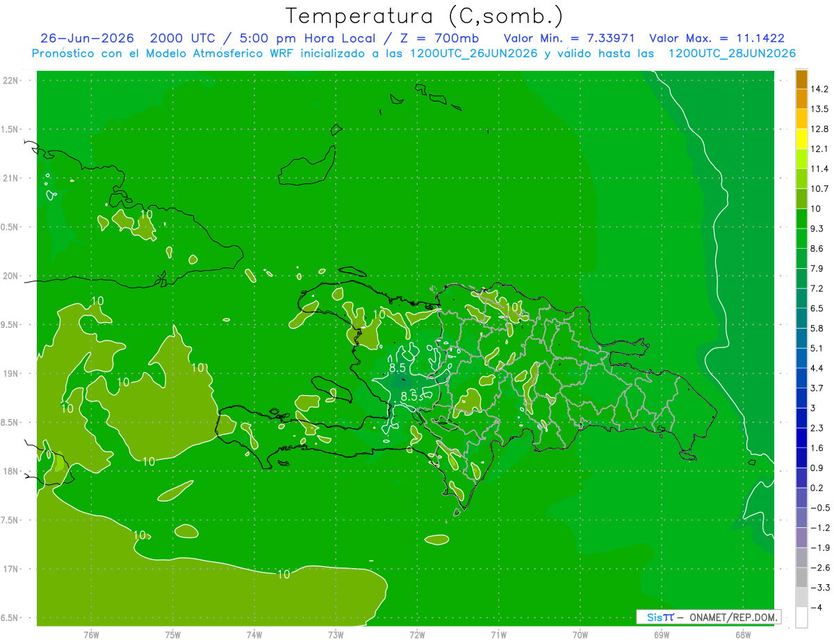Click the "19N" latitude label

pos(11,374)
